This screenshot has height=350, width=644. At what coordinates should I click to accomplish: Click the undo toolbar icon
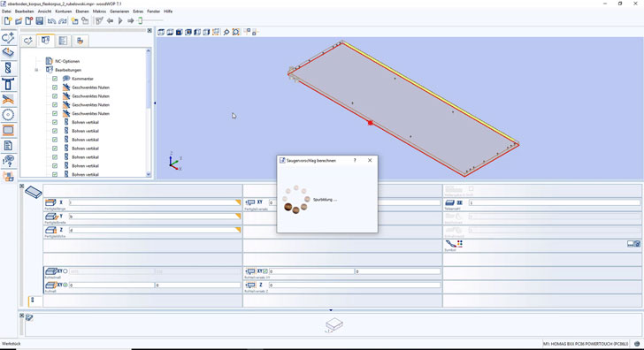(51, 20)
